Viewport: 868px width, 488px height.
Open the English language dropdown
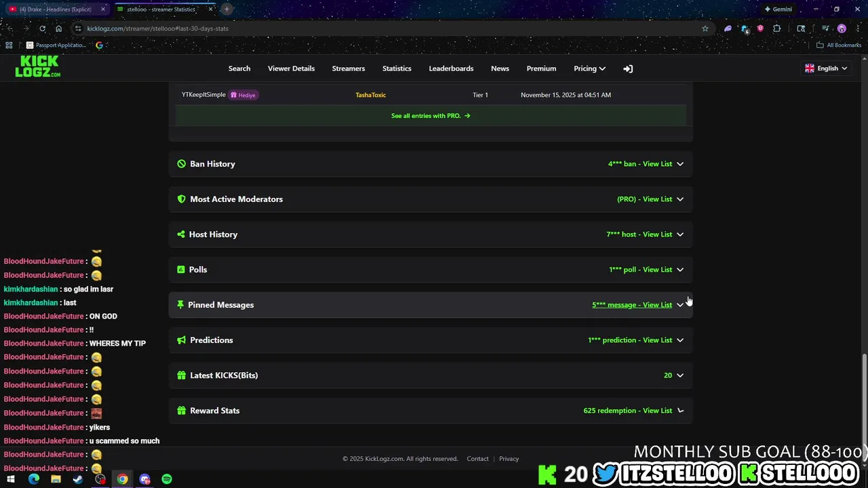[x=826, y=68]
